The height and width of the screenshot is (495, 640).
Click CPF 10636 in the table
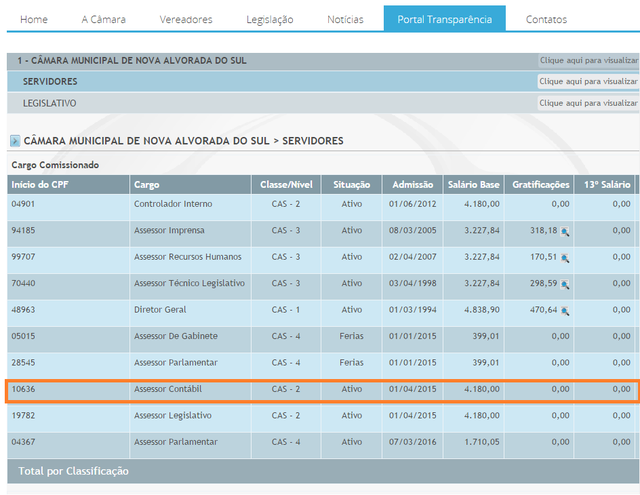[x=23, y=389]
